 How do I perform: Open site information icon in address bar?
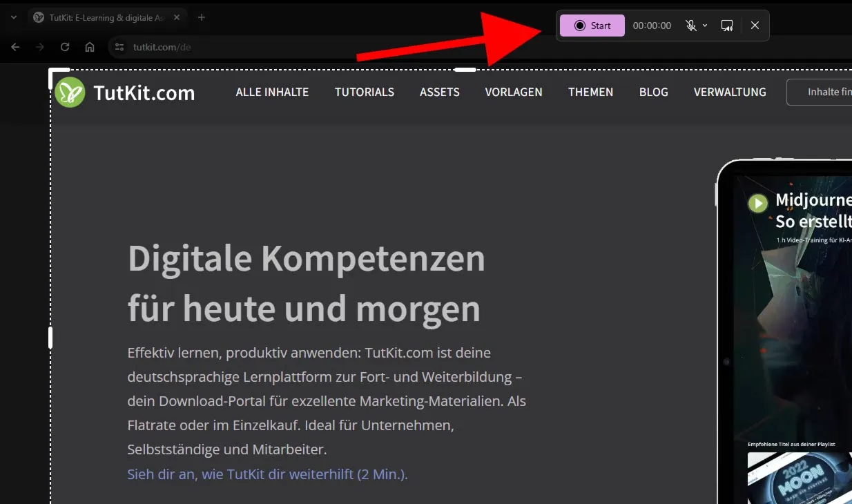click(x=119, y=47)
